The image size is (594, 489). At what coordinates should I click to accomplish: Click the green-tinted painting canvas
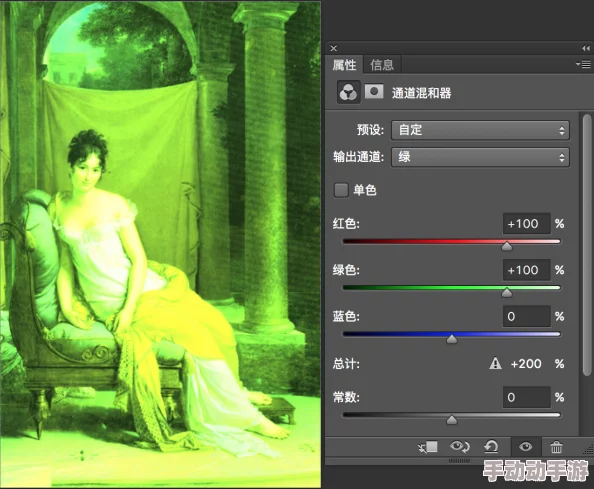(x=160, y=244)
